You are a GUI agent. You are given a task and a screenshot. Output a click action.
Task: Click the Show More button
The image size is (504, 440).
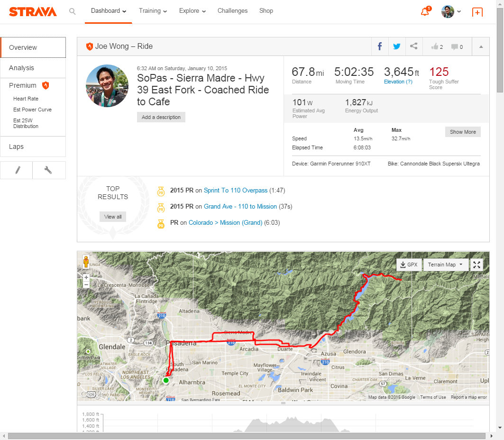[x=463, y=132]
